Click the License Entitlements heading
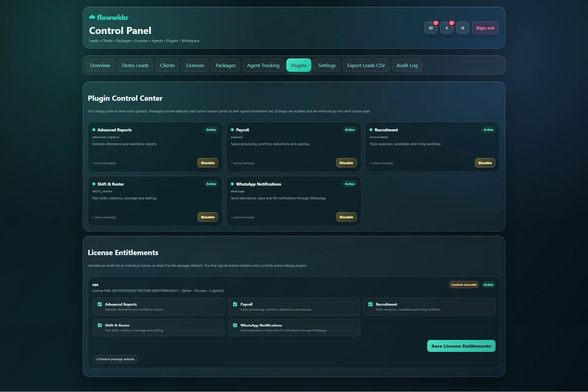Image resolution: width=588 pixels, height=392 pixels. tap(123, 253)
